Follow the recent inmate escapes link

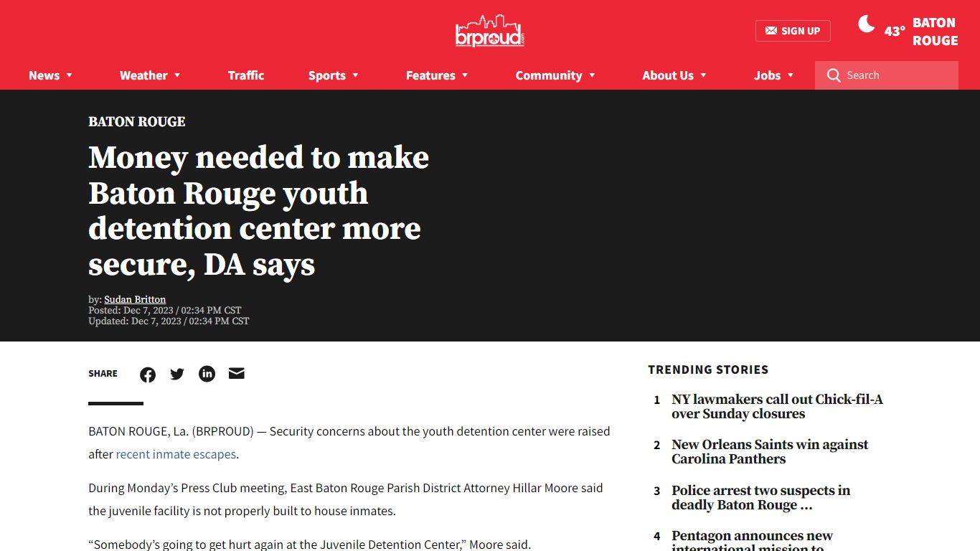pos(176,454)
